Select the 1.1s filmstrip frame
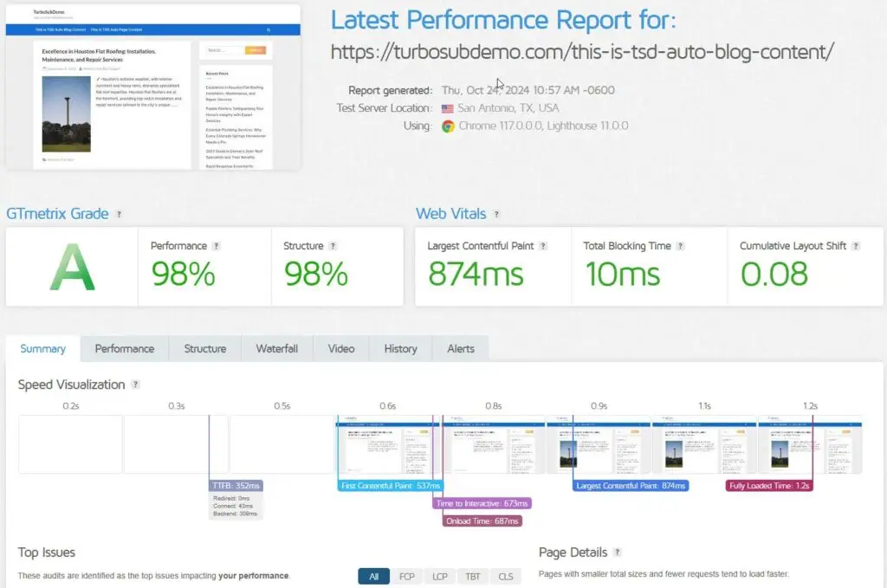The width and height of the screenshot is (887, 588). pyautogui.click(x=704, y=444)
